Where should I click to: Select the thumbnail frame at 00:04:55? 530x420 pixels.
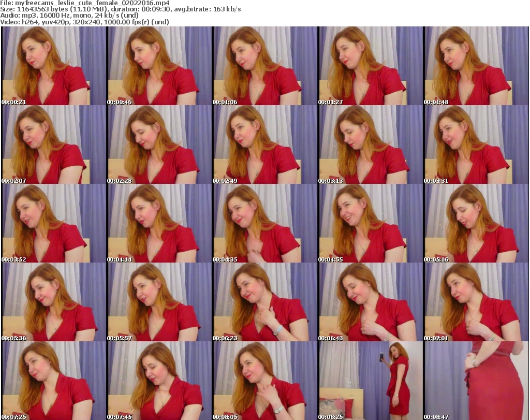371,224
